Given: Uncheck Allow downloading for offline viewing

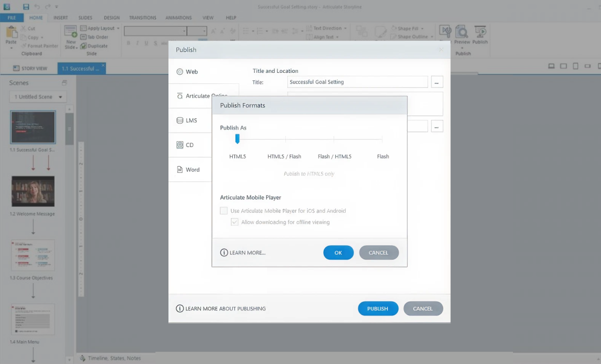Looking at the screenshot, I should 234,222.
